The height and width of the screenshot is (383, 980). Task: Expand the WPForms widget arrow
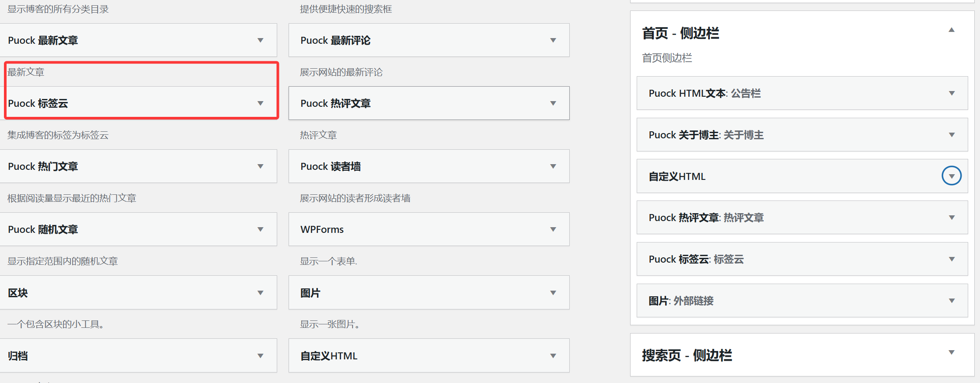[x=553, y=229]
